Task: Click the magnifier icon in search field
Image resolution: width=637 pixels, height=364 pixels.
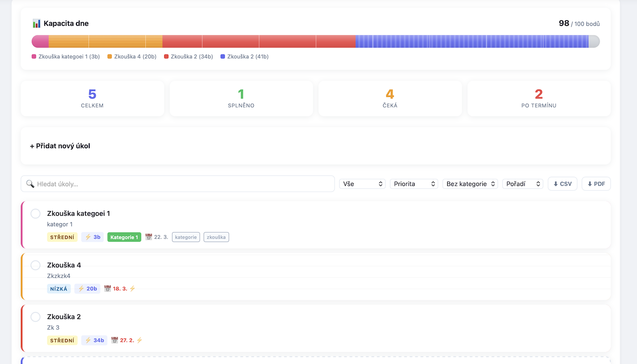Action: click(30, 184)
